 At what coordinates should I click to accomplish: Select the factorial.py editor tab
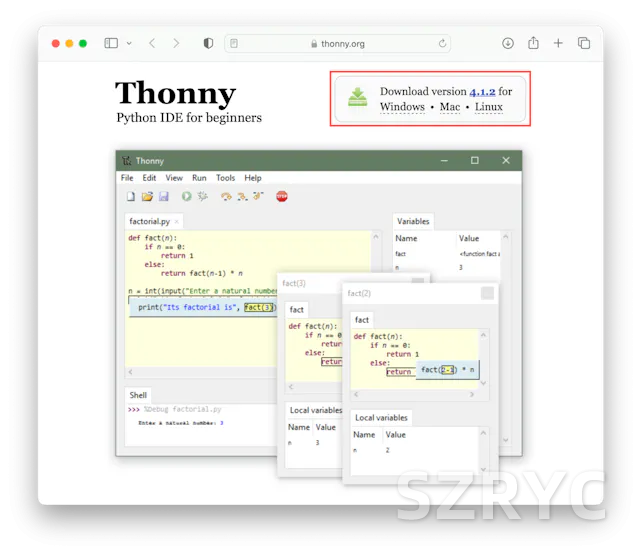click(x=150, y=221)
